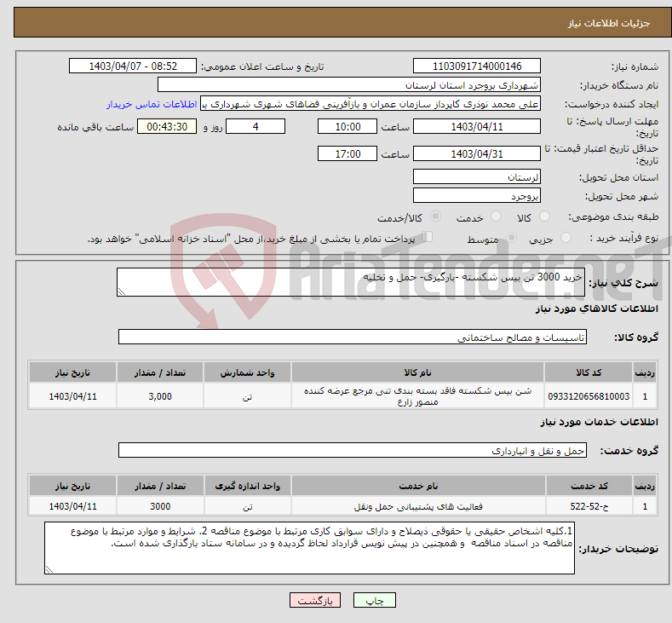Click the چاپ (print) button

pyautogui.click(x=374, y=600)
